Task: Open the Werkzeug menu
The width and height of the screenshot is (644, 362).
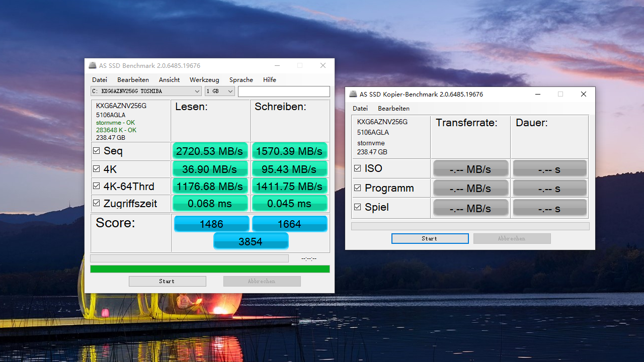Action: tap(204, 79)
